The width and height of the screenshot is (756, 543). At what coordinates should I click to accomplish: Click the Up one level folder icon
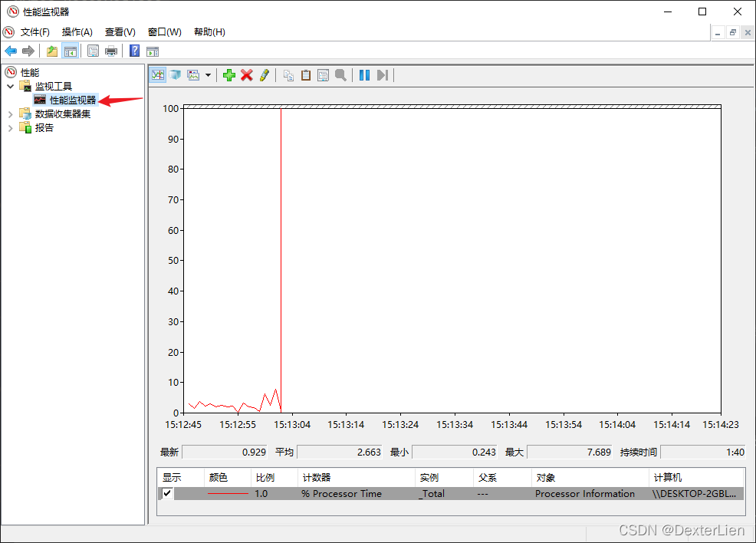point(51,51)
